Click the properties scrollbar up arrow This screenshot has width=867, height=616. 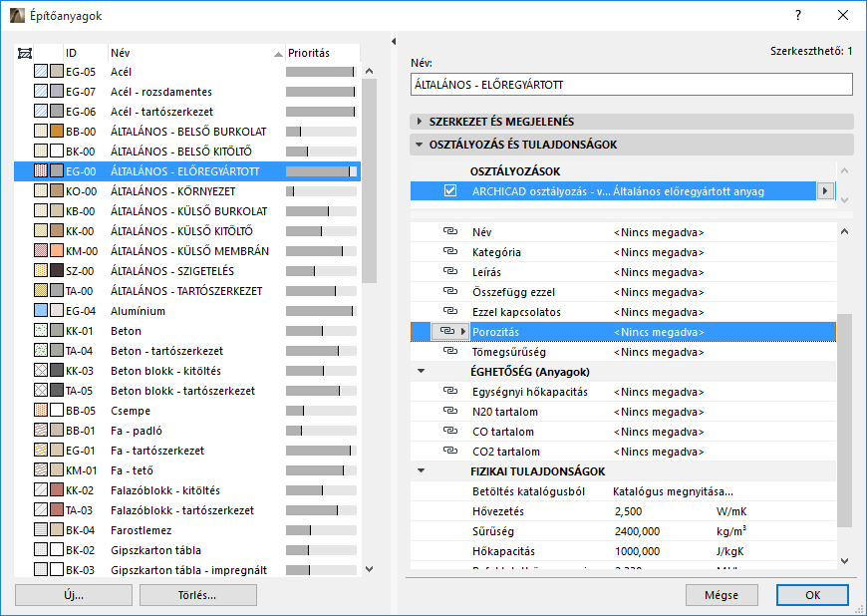[844, 231]
